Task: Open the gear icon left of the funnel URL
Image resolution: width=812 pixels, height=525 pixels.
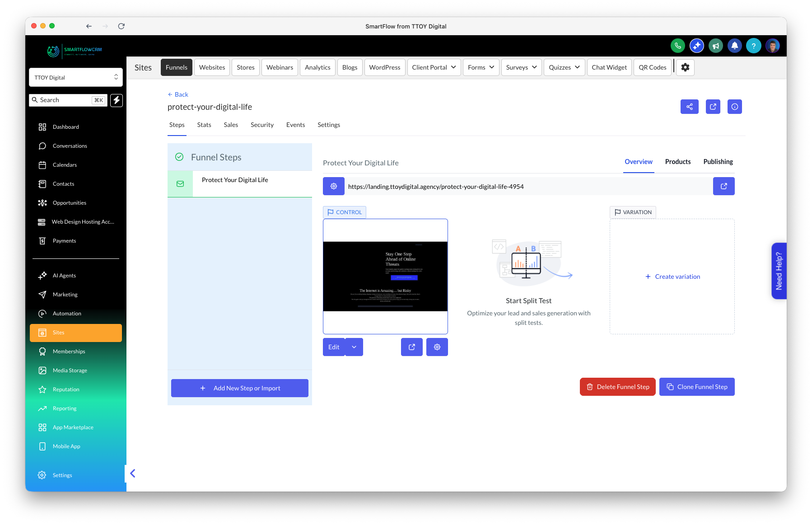Action: 333,186
